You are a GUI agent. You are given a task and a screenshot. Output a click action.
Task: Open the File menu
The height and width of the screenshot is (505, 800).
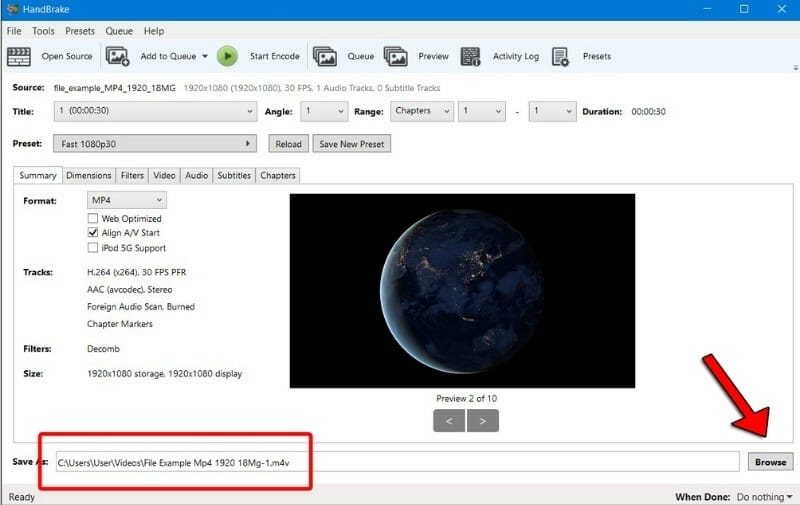(14, 31)
